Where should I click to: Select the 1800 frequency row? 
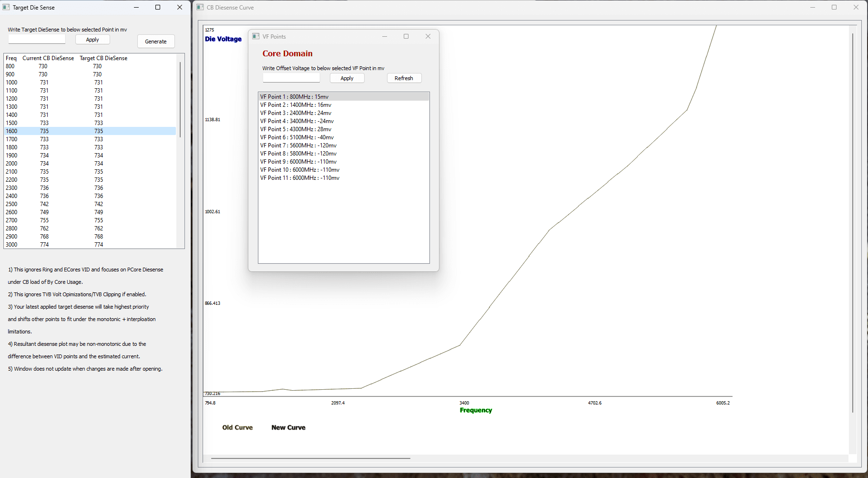[90, 147]
